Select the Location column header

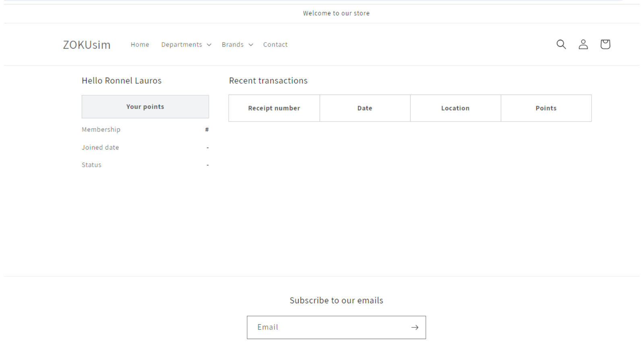tap(455, 108)
